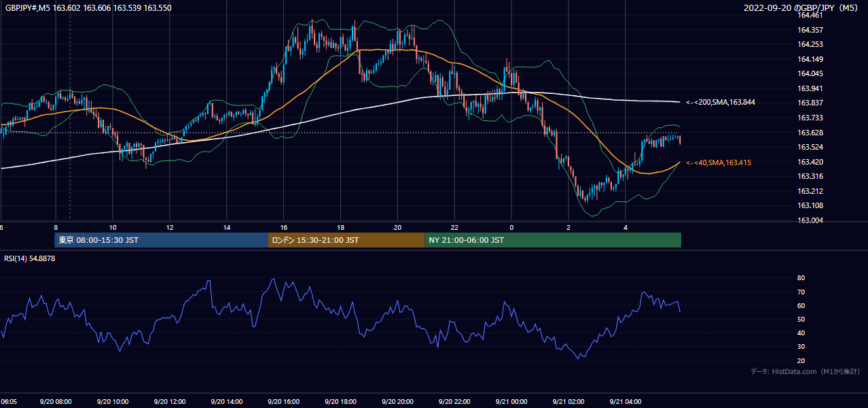This screenshot has height=408, width=868.
Task: Click the 2022-09-20 のGBP/JPY（M5） chart title
Action: (x=802, y=7)
